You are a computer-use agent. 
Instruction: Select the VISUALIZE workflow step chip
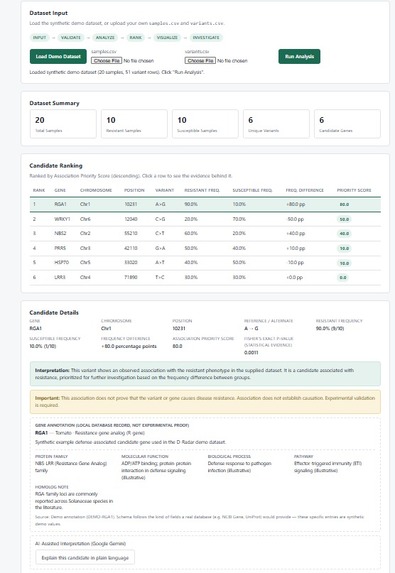(x=167, y=38)
